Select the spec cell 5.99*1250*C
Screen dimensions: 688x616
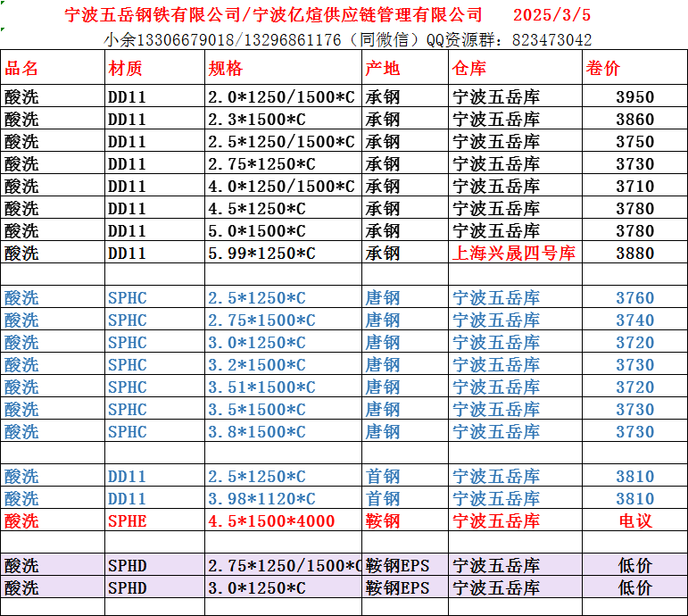(284, 253)
